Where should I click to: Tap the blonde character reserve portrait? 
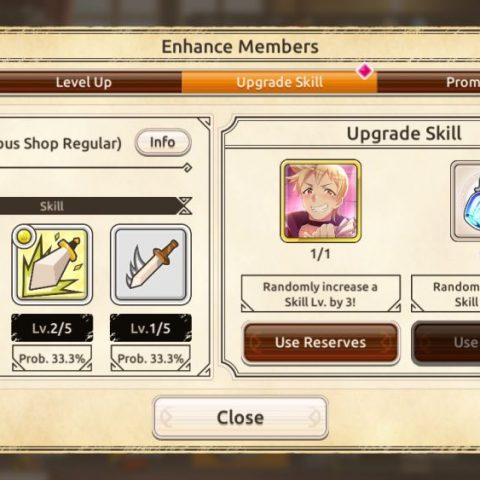pyautogui.click(x=321, y=201)
